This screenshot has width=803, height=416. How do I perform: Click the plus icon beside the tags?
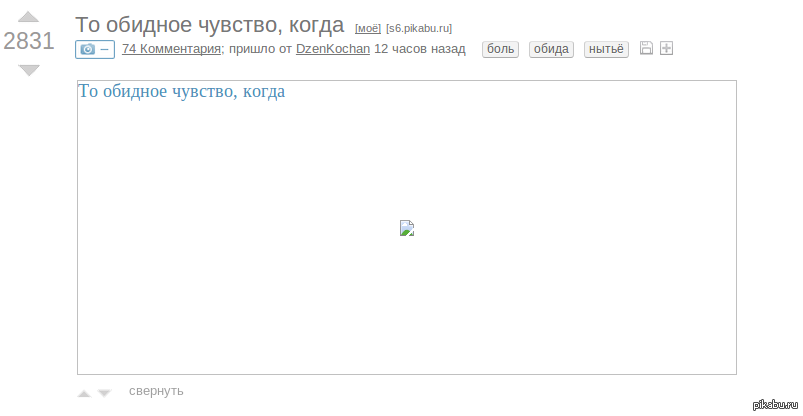tap(667, 49)
